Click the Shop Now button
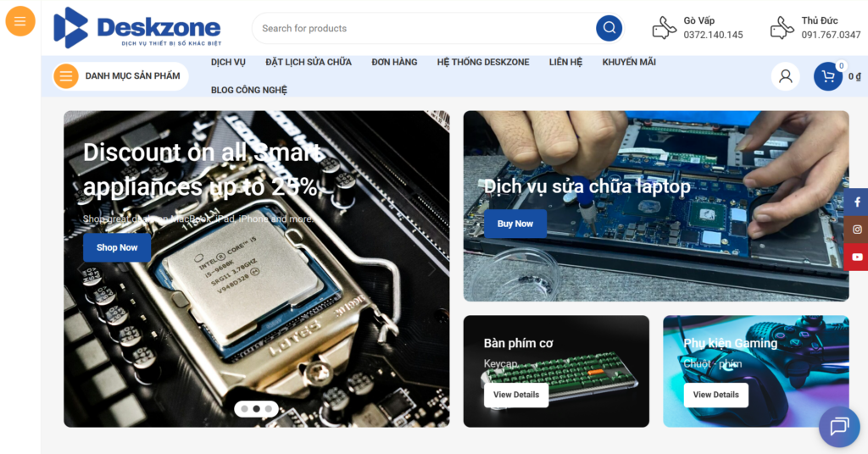 pyautogui.click(x=117, y=247)
